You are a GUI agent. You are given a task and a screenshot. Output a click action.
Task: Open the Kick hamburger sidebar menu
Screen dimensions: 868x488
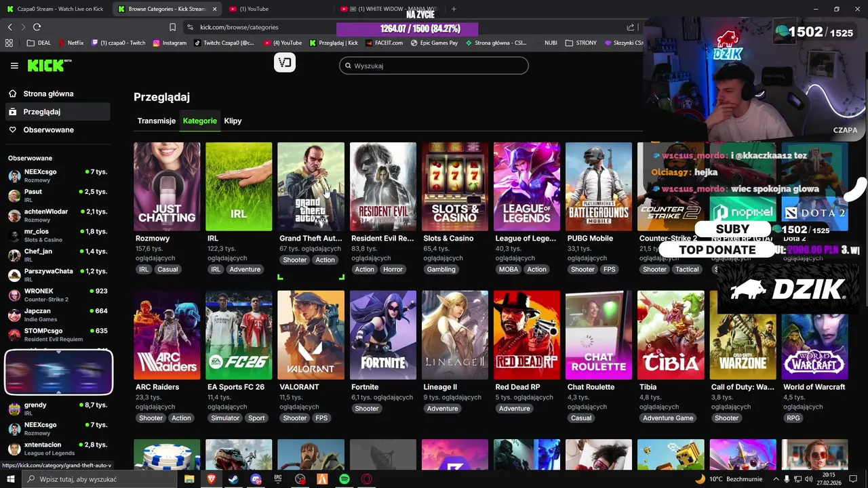[x=14, y=66]
